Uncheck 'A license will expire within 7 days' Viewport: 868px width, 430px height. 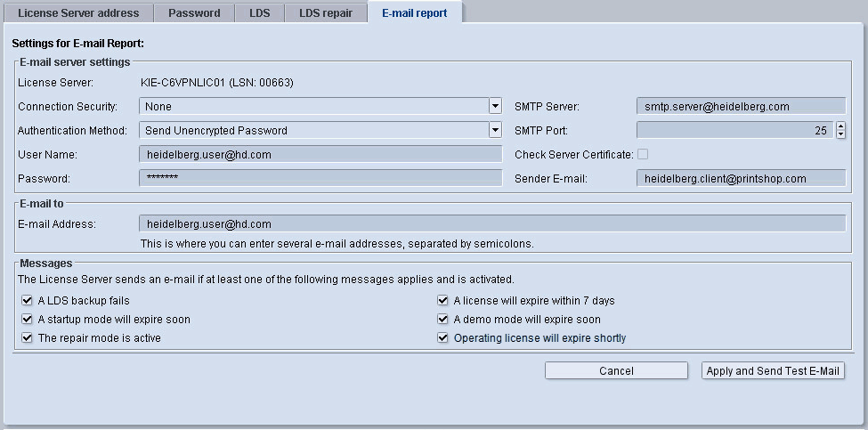coord(442,301)
